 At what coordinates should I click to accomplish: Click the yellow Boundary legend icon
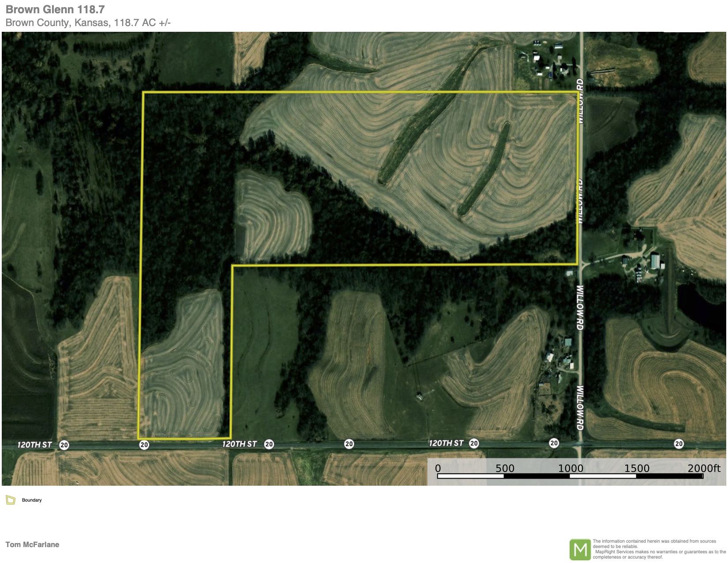[x=11, y=500]
